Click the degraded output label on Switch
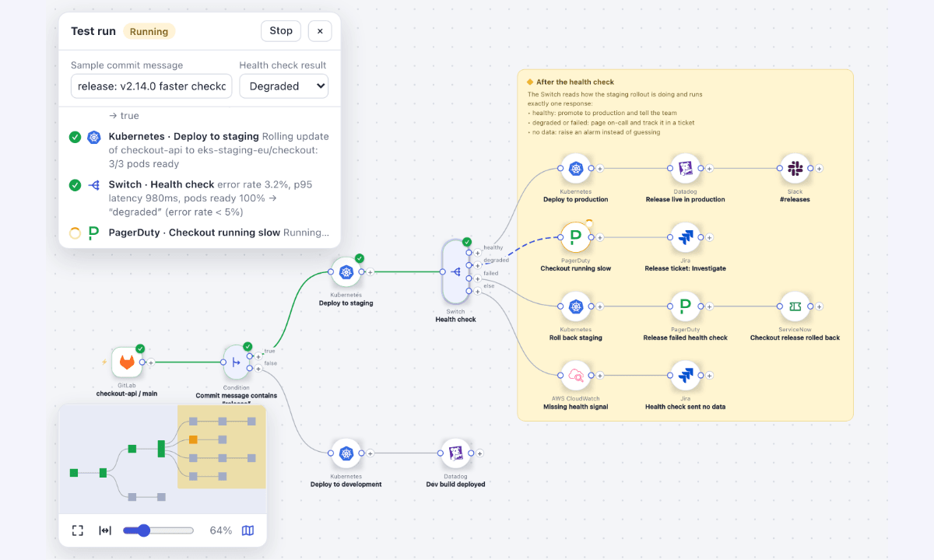Viewport: 934px width, 560px height. tap(496, 261)
